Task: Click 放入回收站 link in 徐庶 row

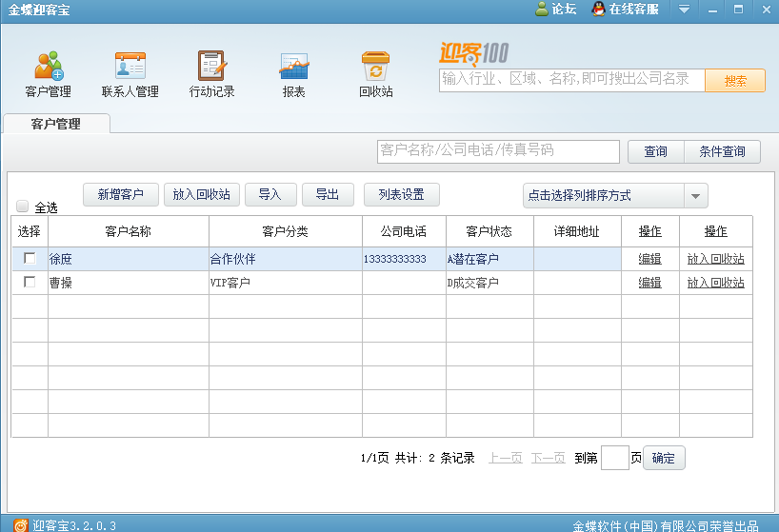Action: (x=716, y=259)
